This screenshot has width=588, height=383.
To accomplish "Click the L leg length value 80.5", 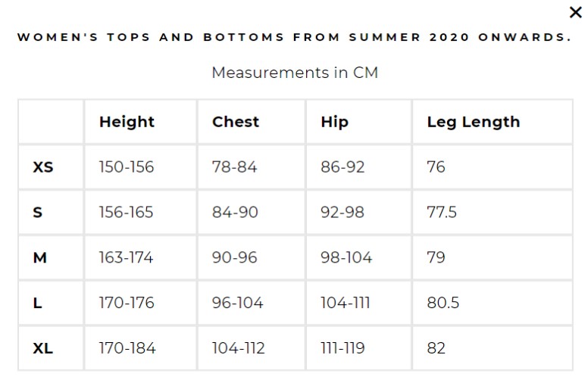I will 443,303.
